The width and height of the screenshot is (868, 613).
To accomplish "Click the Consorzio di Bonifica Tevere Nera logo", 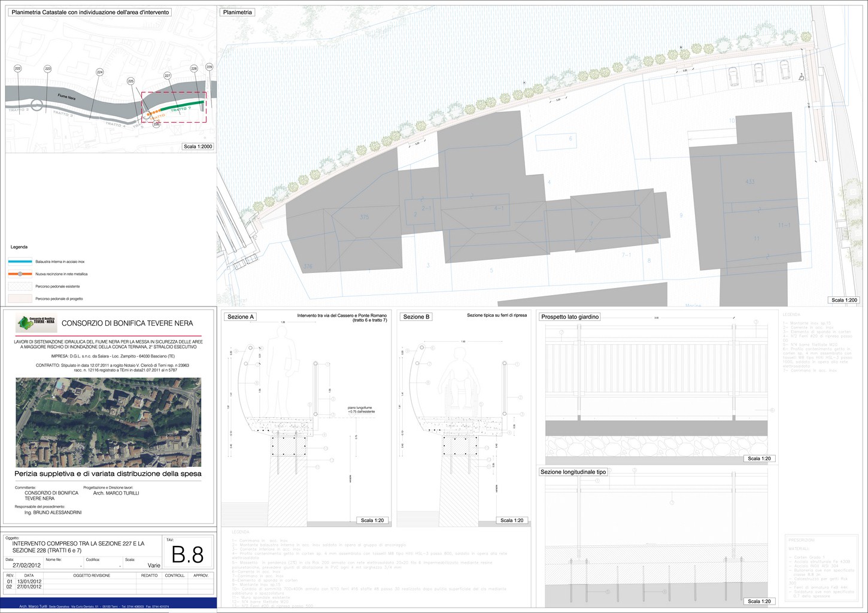I will click(36, 323).
